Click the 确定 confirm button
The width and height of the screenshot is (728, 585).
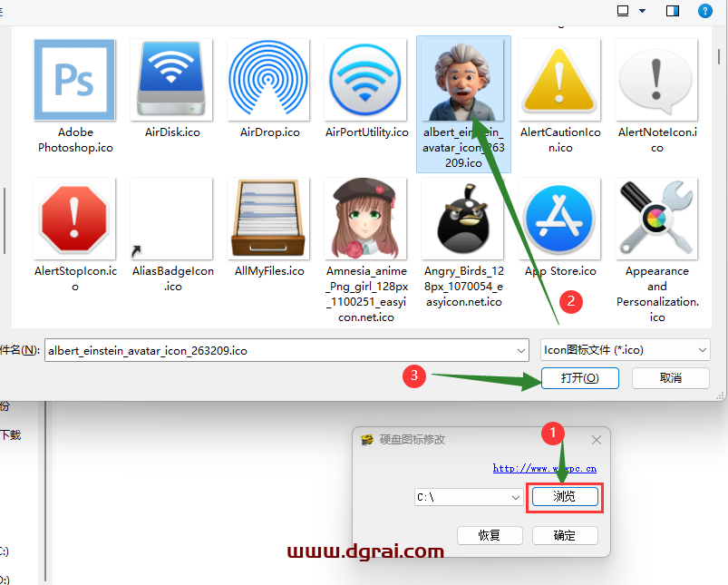pyautogui.click(x=565, y=535)
